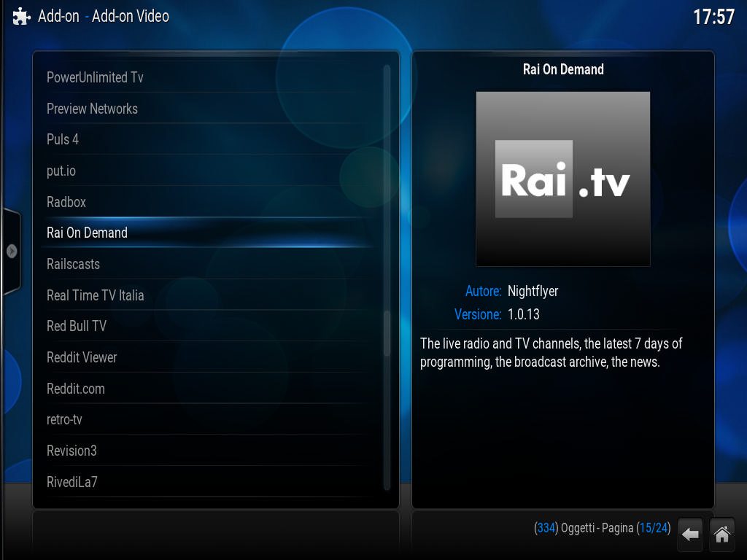Select the retro-tv add-on
This screenshot has width=747, height=560.
pos(64,420)
